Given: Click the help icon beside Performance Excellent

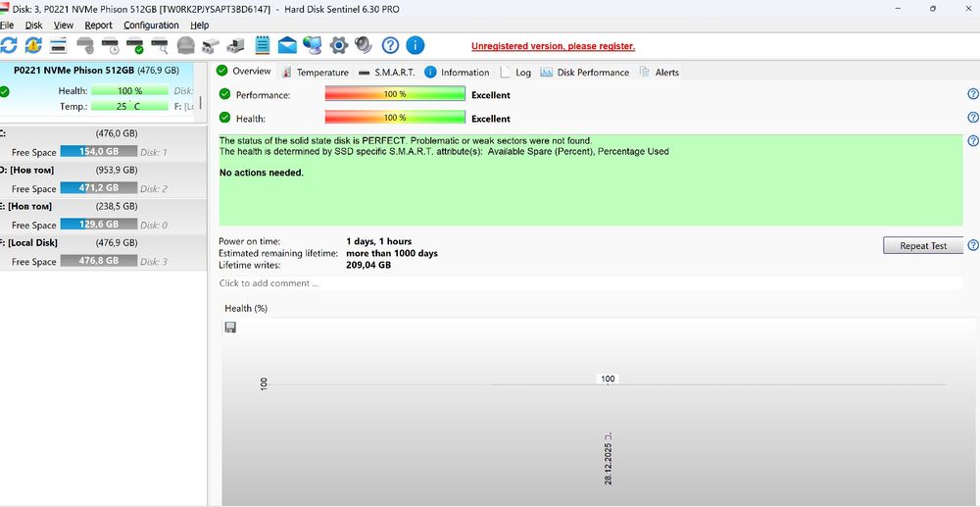Looking at the screenshot, I should pos(973,94).
